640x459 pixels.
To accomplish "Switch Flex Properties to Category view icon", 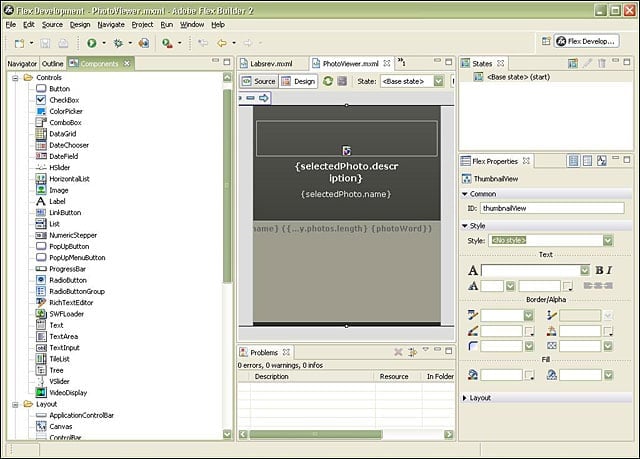I will 587,161.
